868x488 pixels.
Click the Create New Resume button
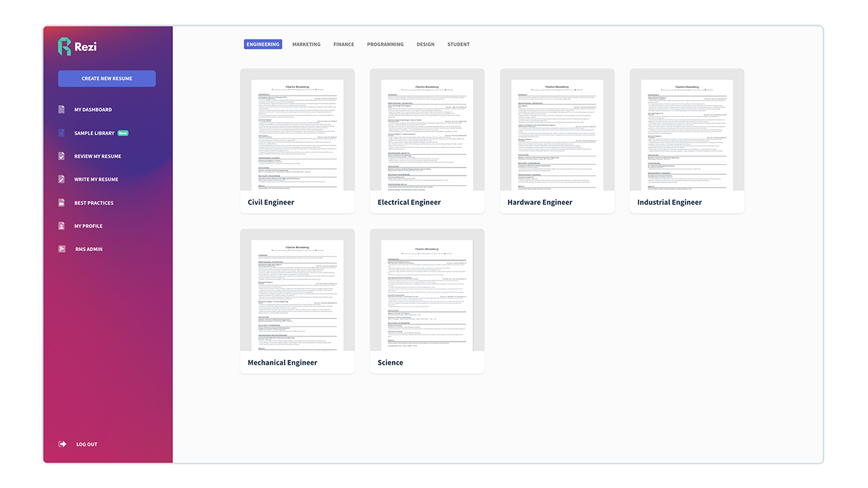(107, 79)
